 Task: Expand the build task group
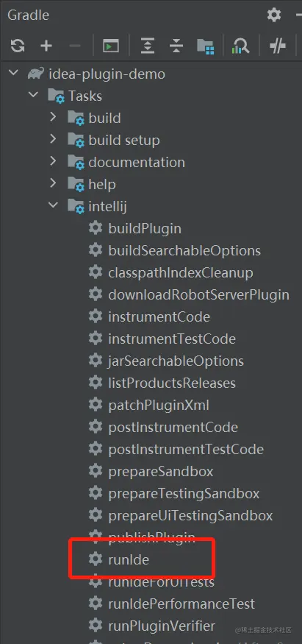[53, 118]
